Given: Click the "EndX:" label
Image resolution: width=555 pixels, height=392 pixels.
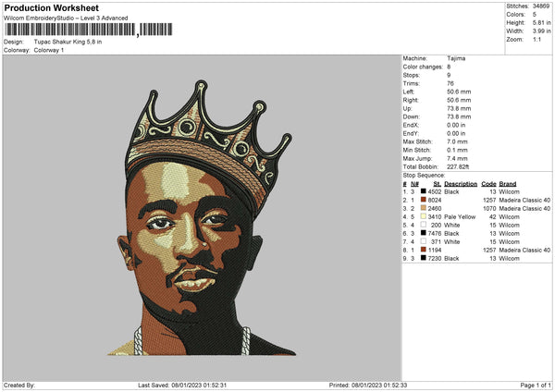Looking at the screenshot, I should coord(411,125).
